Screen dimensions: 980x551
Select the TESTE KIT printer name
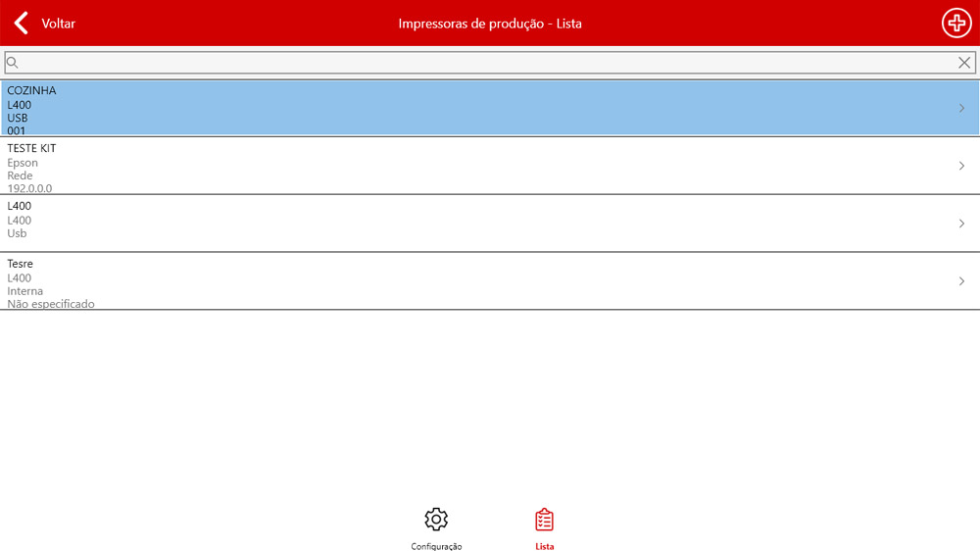pos(31,148)
